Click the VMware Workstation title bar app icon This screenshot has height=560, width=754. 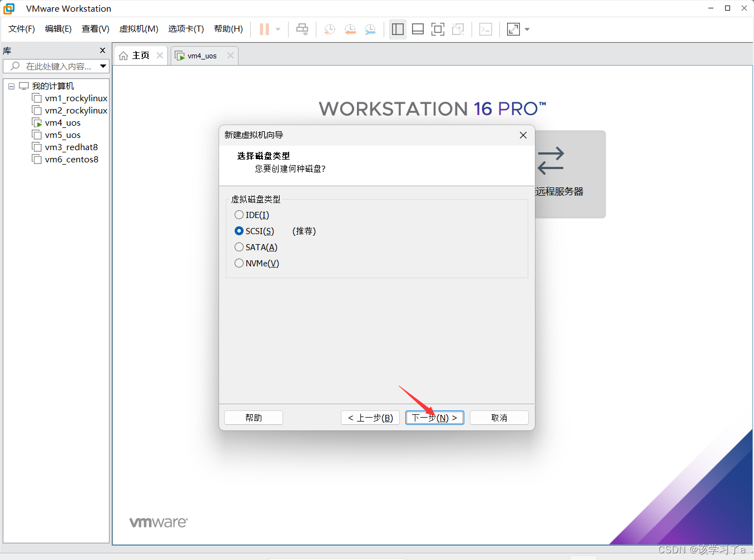[x=9, y=8]
